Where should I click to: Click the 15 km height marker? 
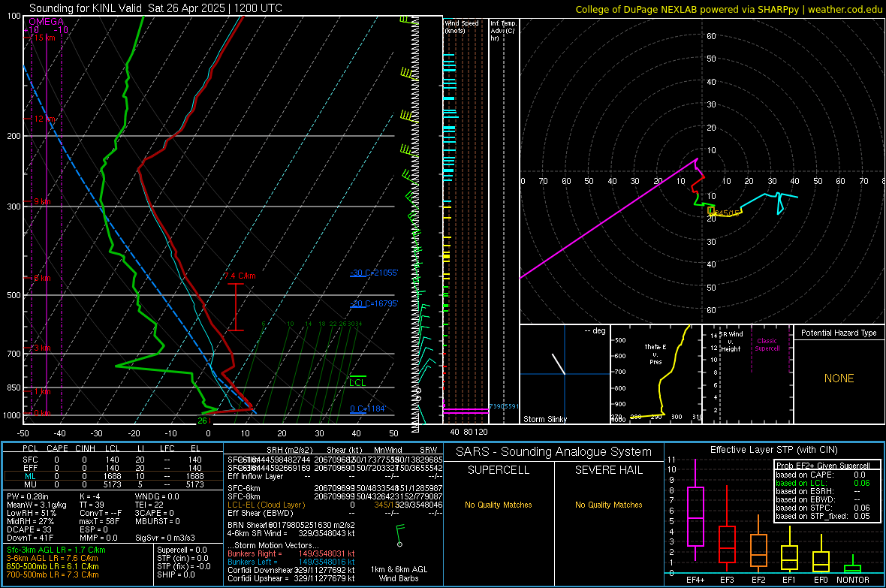43,38
